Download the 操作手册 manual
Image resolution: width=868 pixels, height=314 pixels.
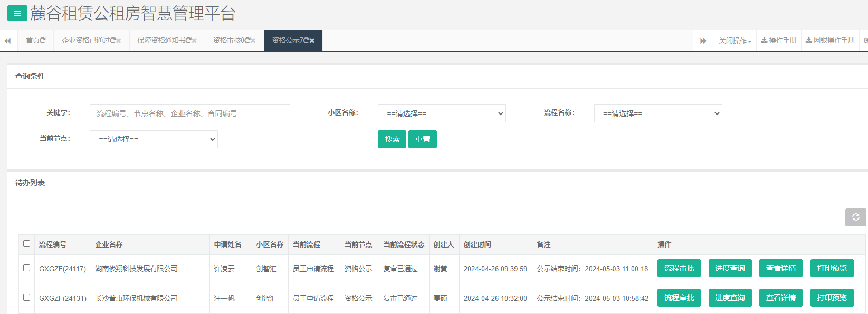coord(779,41)
